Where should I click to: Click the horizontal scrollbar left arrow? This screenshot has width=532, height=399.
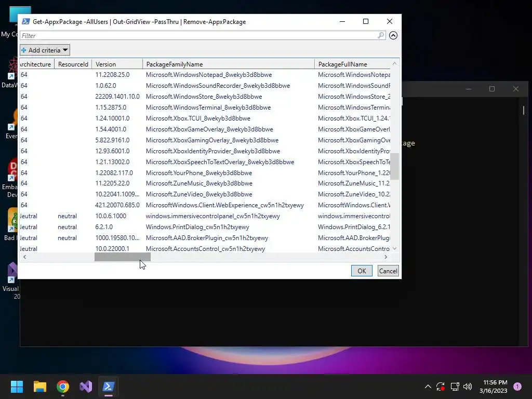pyautogui.click(x=24, y=257)
